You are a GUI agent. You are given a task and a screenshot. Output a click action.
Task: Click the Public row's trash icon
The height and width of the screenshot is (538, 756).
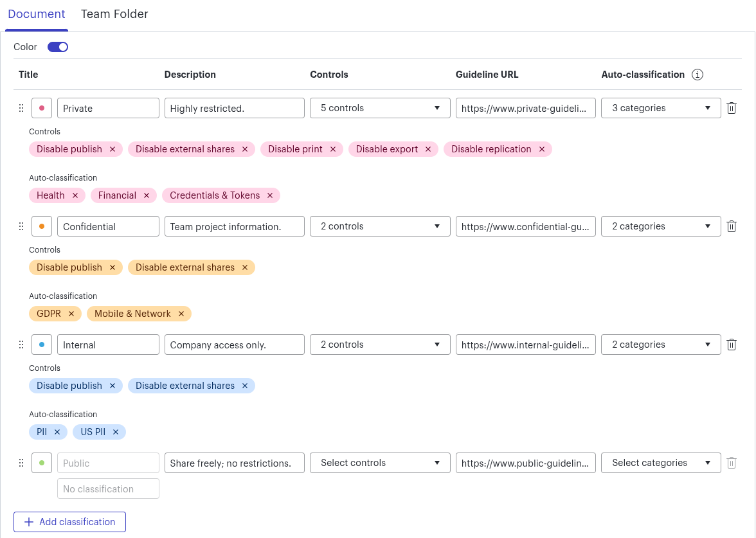[x=732, y=463]
